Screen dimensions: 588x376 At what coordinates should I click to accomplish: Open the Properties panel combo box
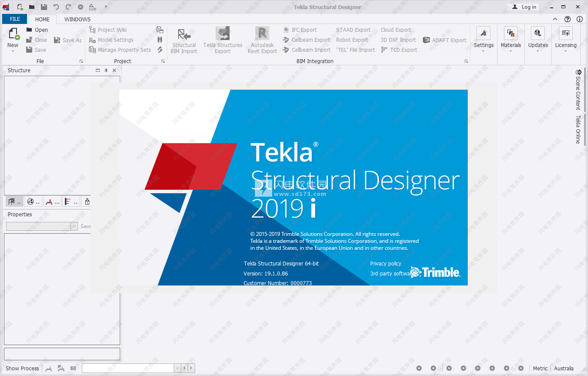[42, 226]
